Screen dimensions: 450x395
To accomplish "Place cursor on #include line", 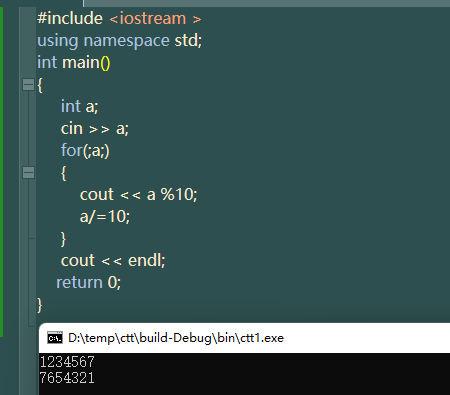I will click(119, 18).
